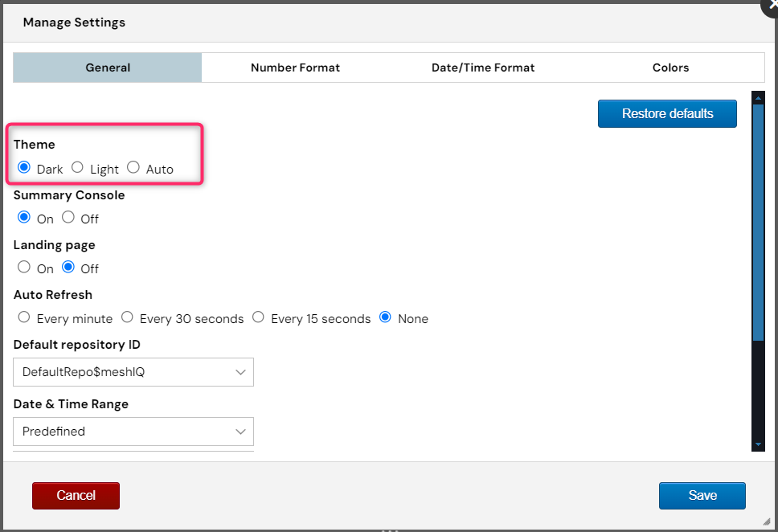778x532 pixels.
Task: Set Auto Refresh to Every 30 seconds
Action: tap(127, 317)
